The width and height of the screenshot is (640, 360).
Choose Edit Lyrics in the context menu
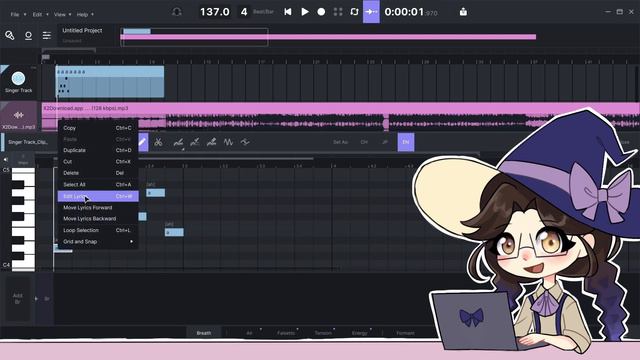[98, 196]
